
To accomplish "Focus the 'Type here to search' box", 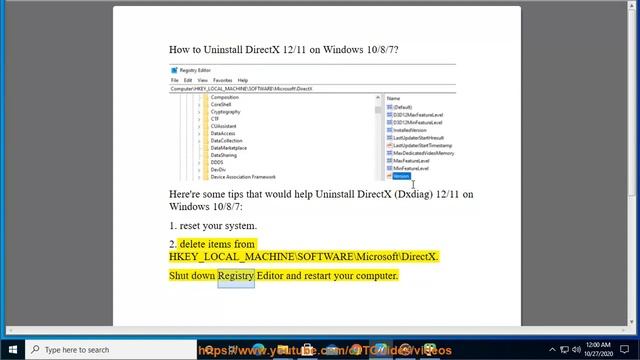I will [x=111, y=350].
